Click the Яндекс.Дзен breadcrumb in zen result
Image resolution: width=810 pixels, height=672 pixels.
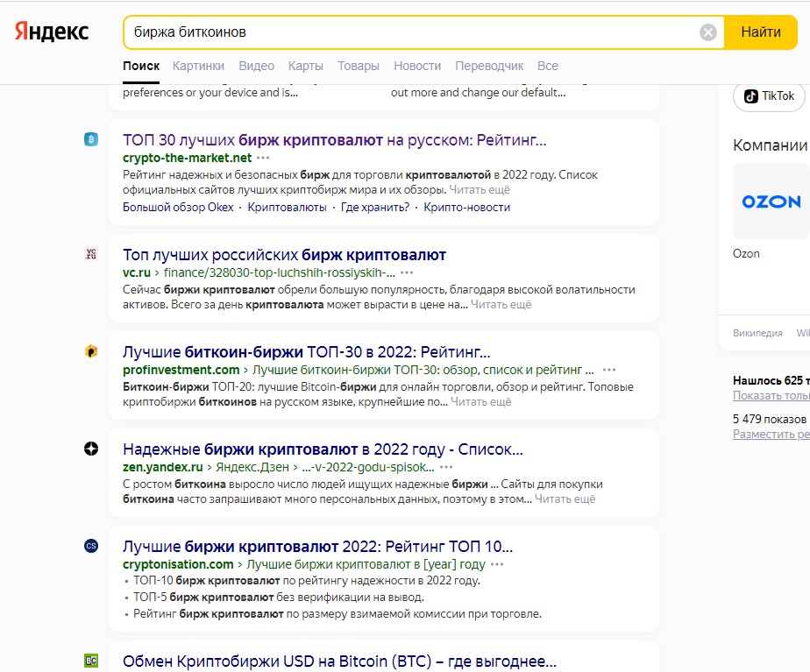[x=252, y=468]
